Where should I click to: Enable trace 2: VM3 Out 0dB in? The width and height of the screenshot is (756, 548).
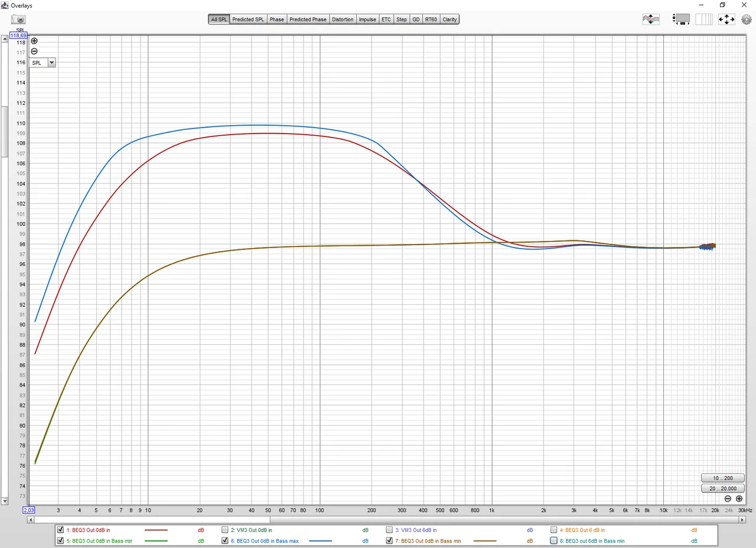pyautogui.click(x=224, y=530)
